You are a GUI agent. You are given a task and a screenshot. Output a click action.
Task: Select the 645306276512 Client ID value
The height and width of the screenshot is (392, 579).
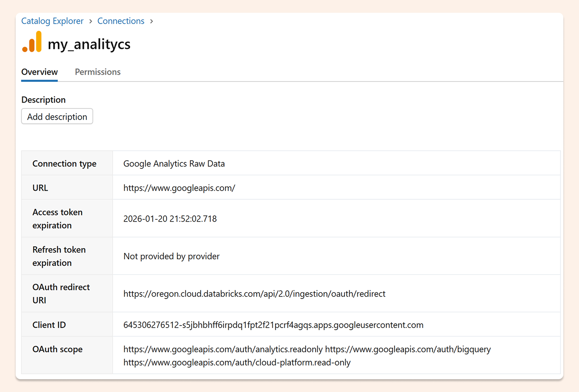[273, 325]
